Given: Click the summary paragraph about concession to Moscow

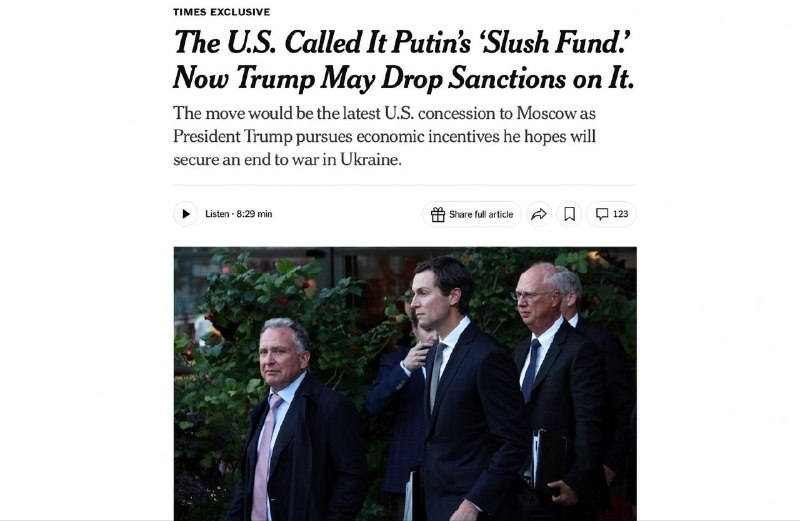Looking at the screenshot, I should coord(384,136).
